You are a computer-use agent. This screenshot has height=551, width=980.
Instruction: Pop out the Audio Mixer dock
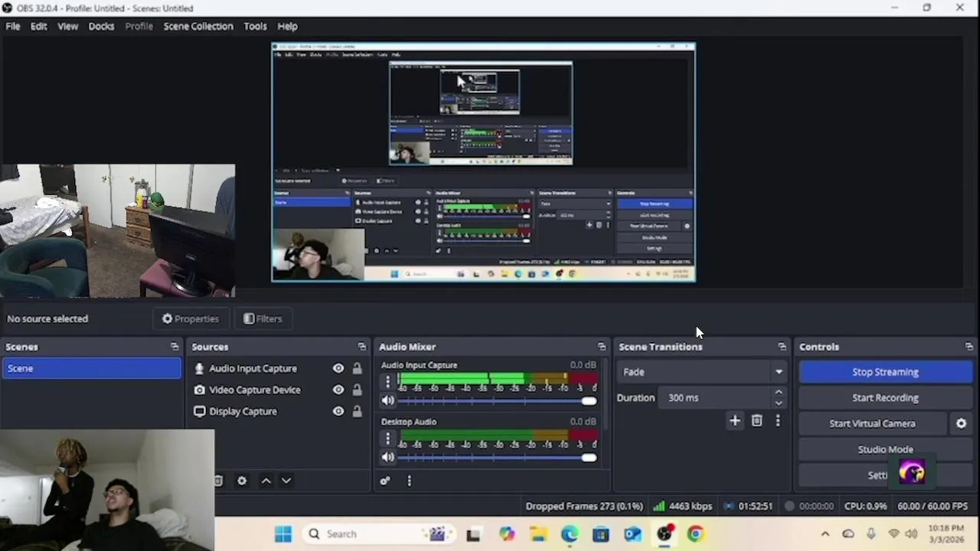[601, 347]
